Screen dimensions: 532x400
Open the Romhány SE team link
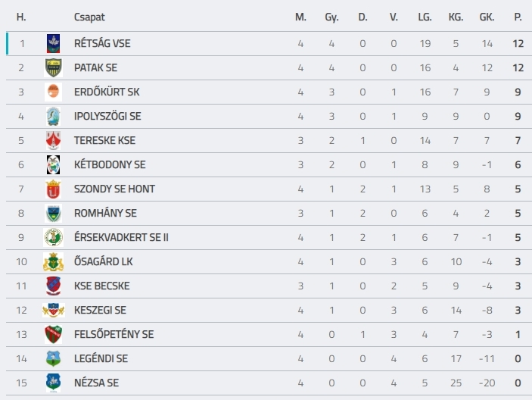[x=105, y=213]
